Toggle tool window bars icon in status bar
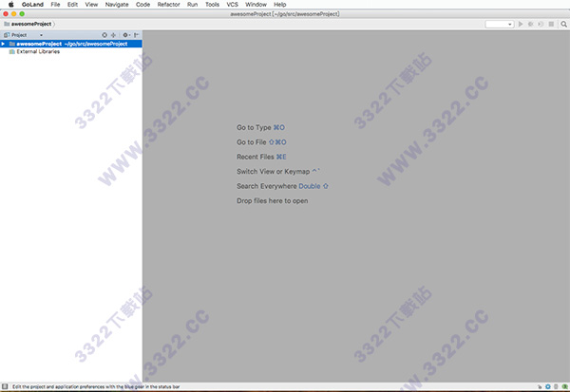Screen dimensions: 570x392 5,386
